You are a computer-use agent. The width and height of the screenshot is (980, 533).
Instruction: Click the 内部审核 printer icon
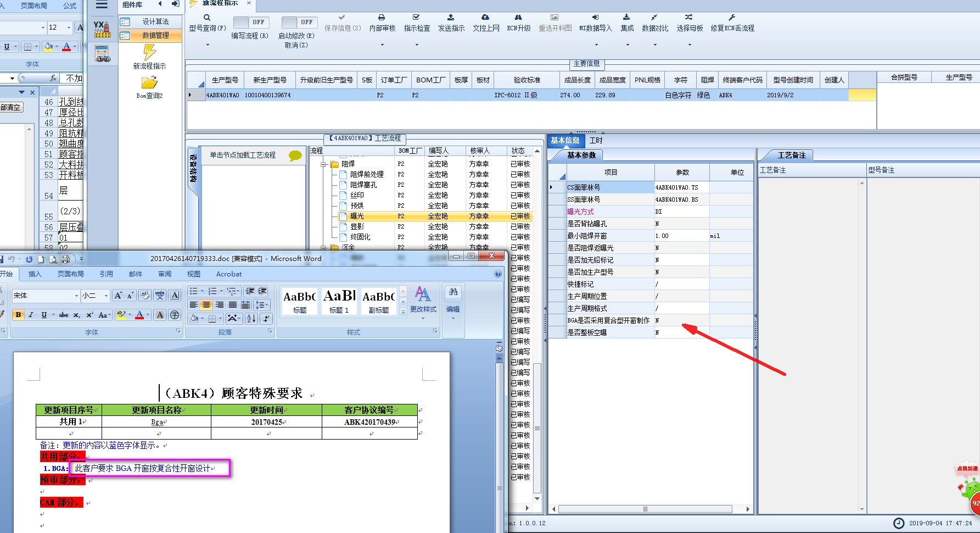click(x=382, y=18)
